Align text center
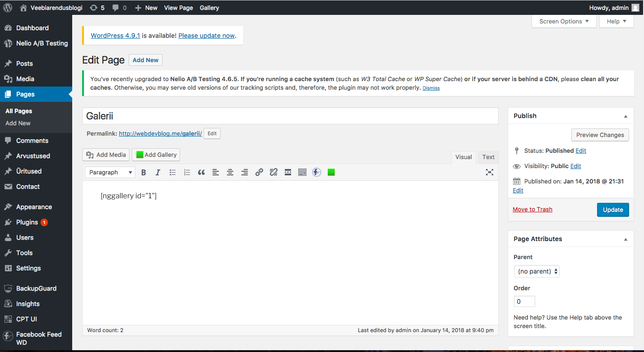The width and height of the screenshot is (644, 352). 230,172
